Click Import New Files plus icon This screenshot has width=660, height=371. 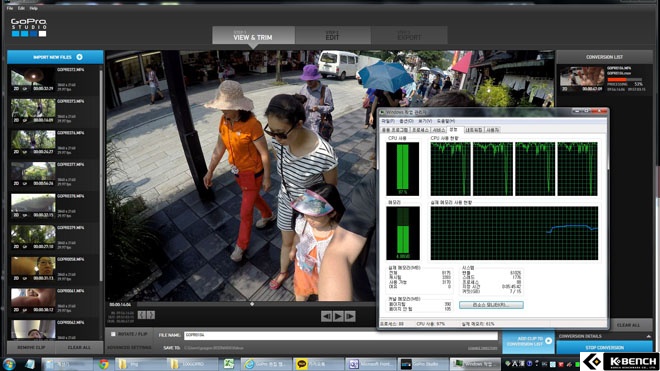click(80, 57)
